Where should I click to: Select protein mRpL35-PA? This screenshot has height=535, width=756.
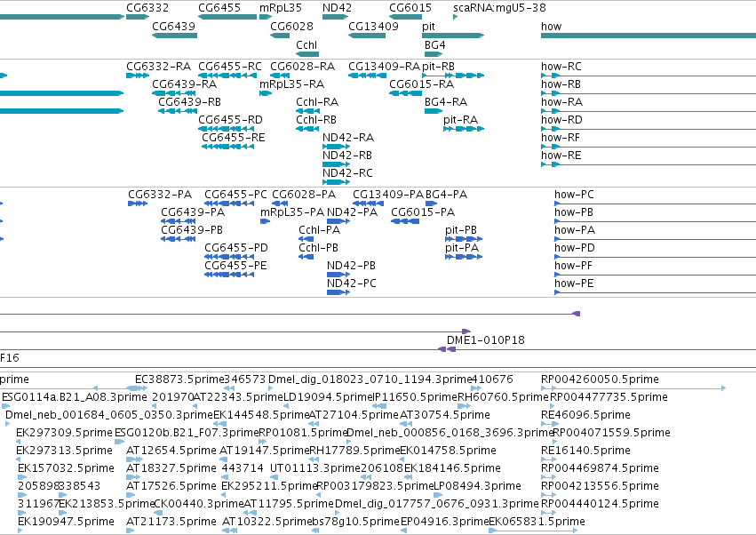point(292,212)
